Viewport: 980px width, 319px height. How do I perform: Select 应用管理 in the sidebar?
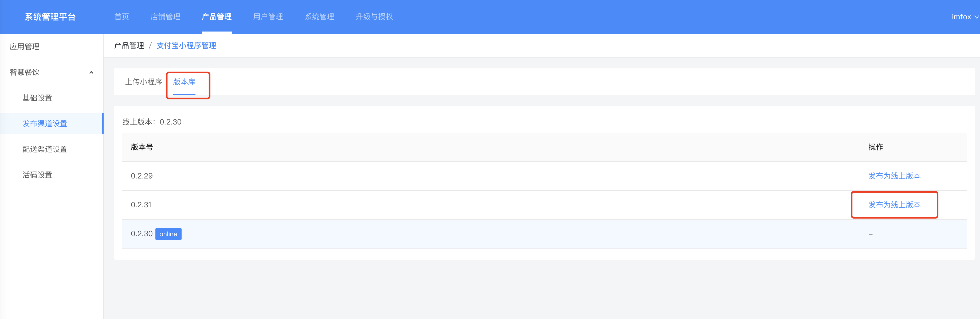(25, 46)
